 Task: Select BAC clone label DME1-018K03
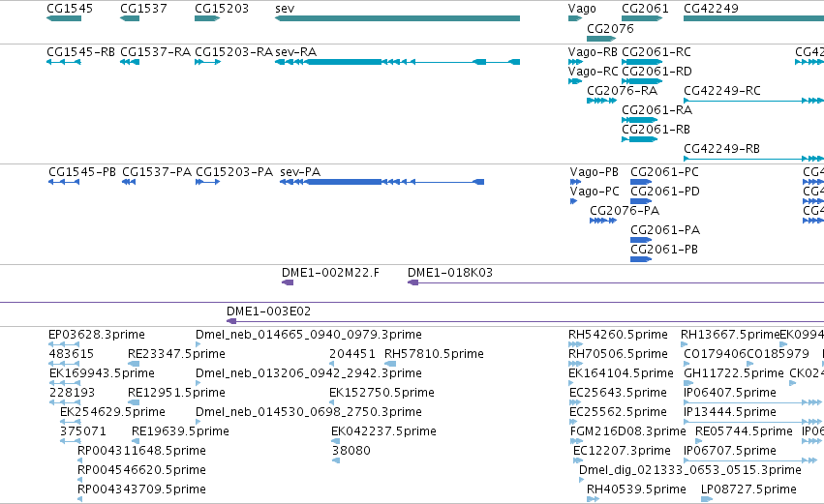click(450, 273)
